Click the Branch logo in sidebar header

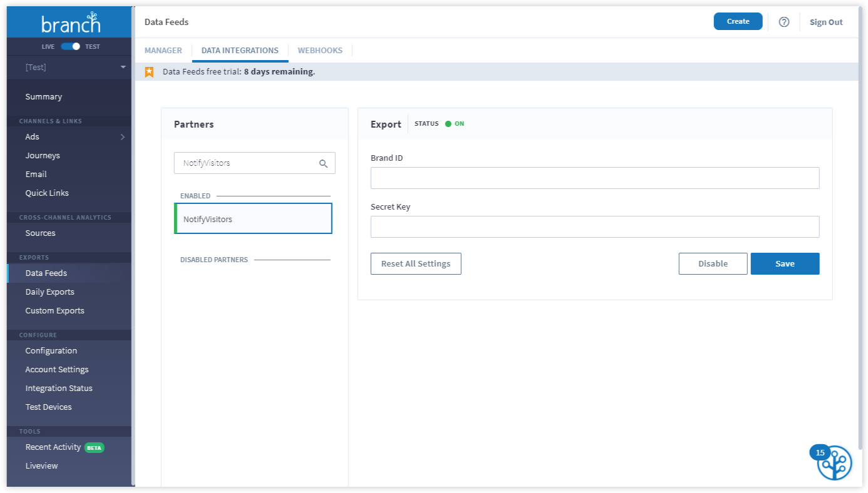point(70,23)
